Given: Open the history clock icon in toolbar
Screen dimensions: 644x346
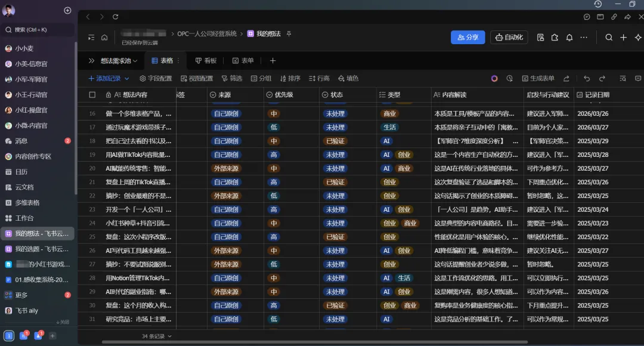Looking at the screenshot, I should tap(509, 79).
